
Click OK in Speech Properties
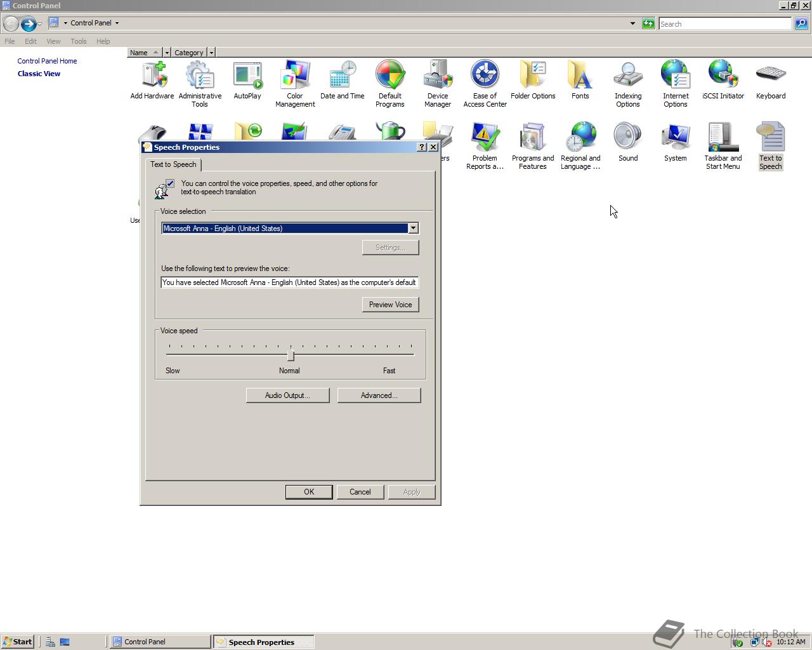click(x=309, y=492)
